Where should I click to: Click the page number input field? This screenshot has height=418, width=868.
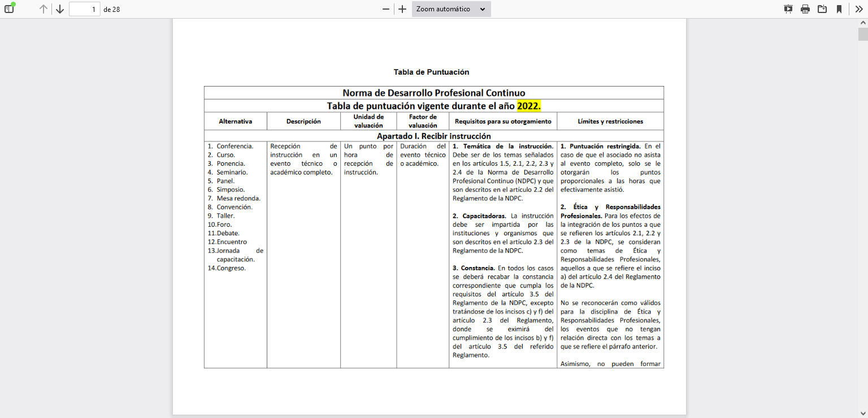coord(84,9)
